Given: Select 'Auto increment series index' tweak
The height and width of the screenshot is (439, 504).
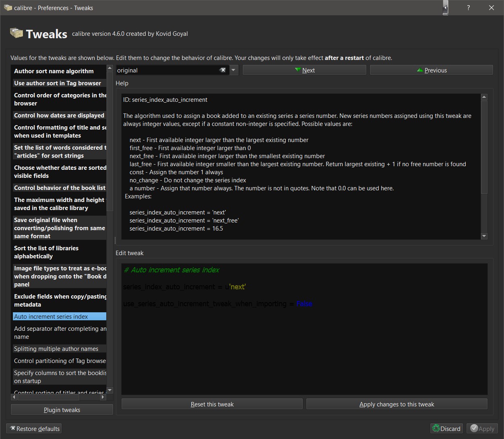Looking at the screenshot, I should pos(60,317).
